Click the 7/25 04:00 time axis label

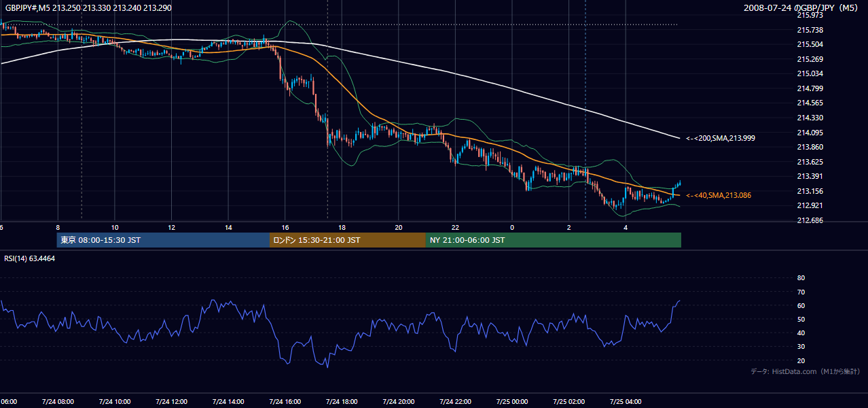[x=625, y=401]
